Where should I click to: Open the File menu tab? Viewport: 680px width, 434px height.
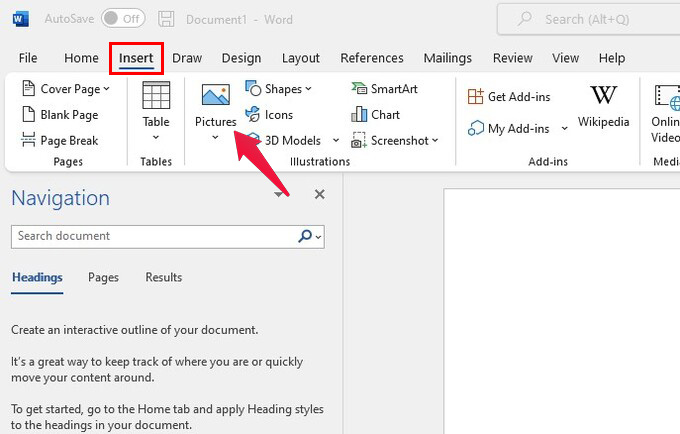[28, 58]
